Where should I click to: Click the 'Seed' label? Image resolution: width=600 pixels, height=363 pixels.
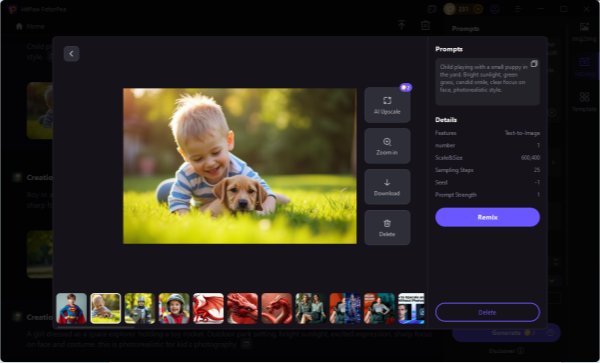click(x=441, y=182)
